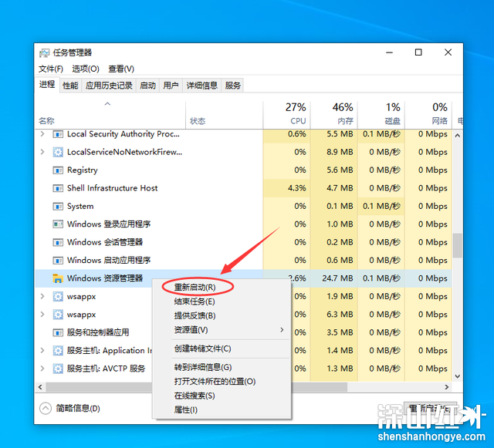Click the Windows 资源管理器 folder icon
The width and height of the screenshot is (494, 448).
point(58,278)
